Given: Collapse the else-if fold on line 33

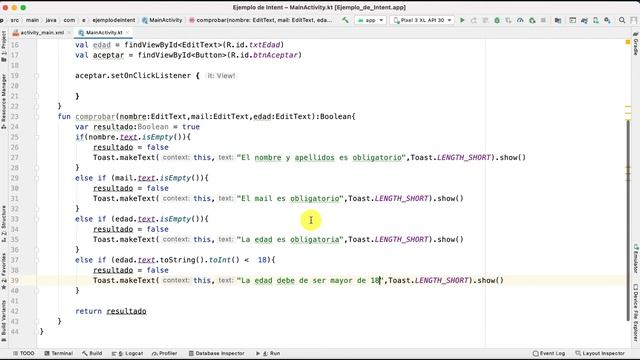Looking at the screenshot, I should point(36,219).
